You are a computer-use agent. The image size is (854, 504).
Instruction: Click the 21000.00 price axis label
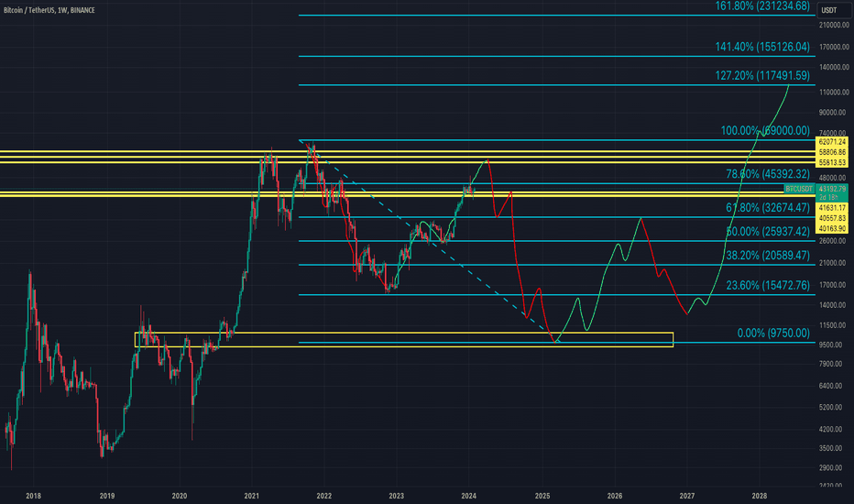[834, 263]
